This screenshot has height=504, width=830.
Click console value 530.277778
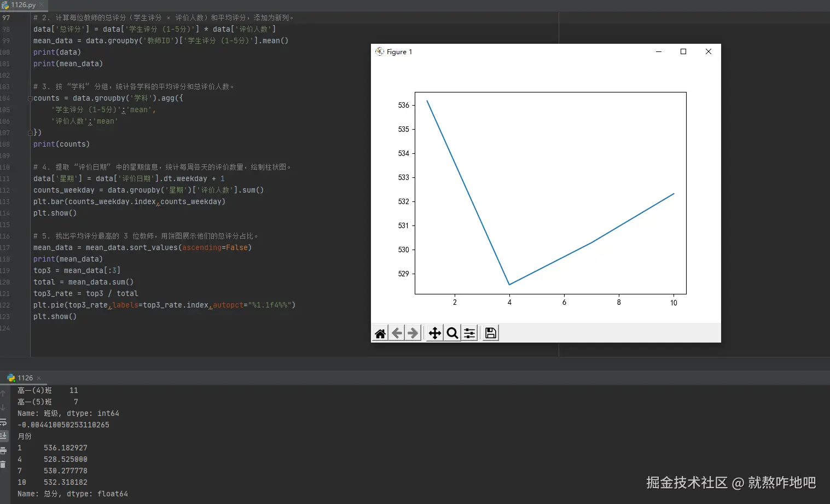(66, 471)
